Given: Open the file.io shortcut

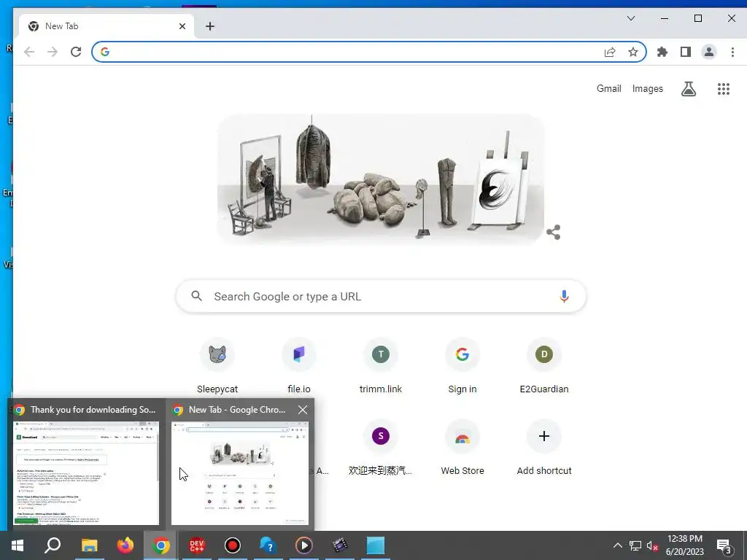Looking at the screenshot, I should click(298, 366).
